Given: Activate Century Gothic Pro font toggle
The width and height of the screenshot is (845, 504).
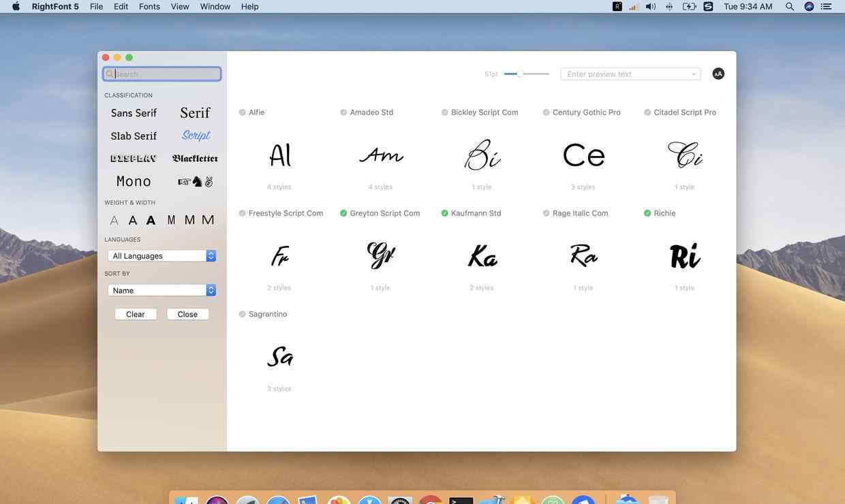Looking at the screenshot, I should click(x=546, y=112).
